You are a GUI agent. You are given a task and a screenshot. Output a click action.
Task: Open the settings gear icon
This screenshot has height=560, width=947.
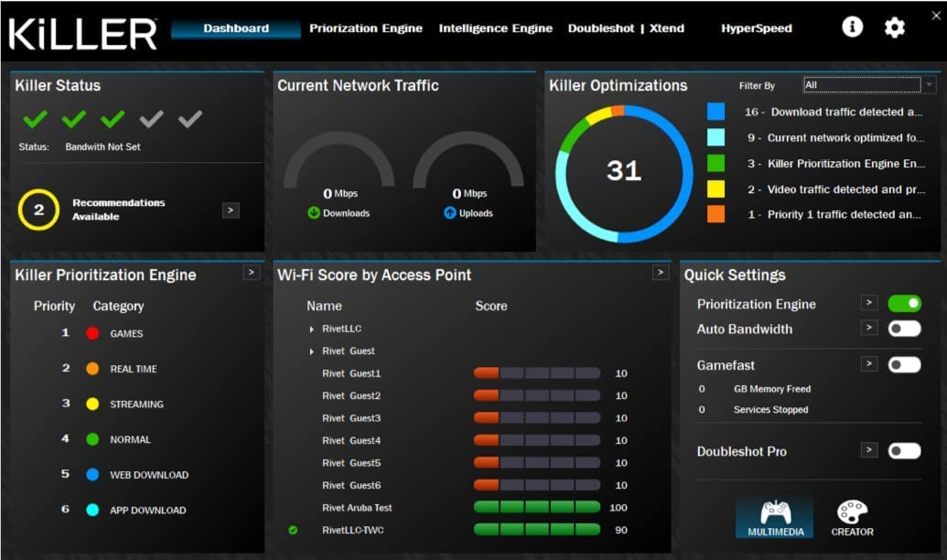[894, 27]
